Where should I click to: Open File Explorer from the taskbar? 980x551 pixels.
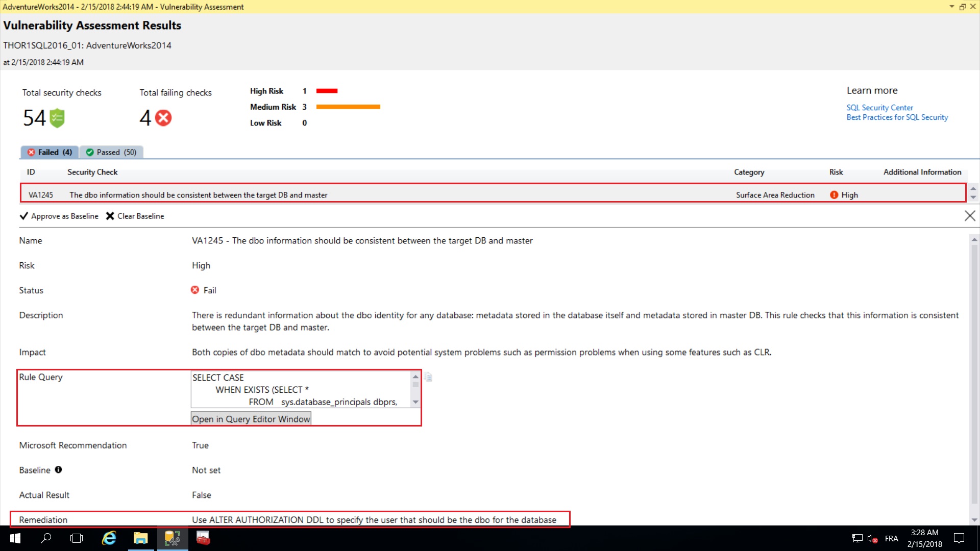[x=140, y=538]
